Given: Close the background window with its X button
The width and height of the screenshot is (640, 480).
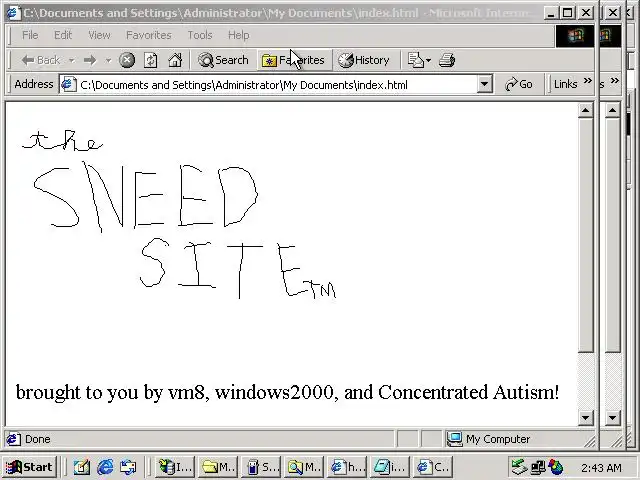Looking at the screenshot, I should [613, 13].
